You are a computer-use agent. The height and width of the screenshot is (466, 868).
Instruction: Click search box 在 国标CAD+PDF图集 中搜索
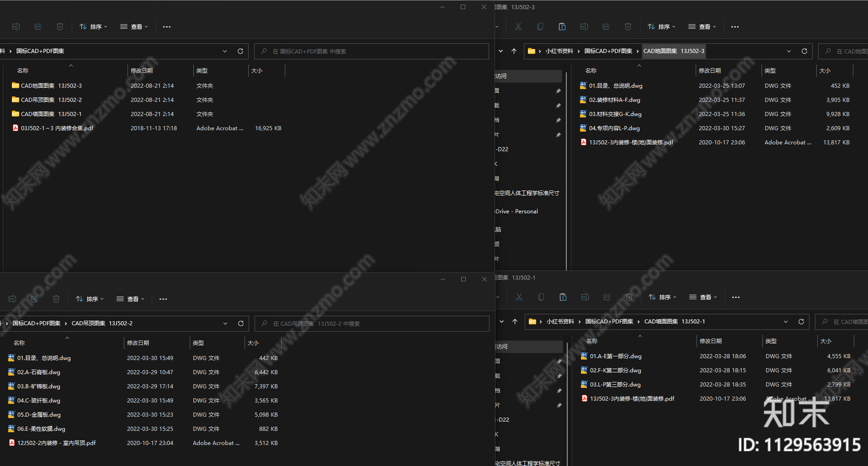[x=372, y=51]
